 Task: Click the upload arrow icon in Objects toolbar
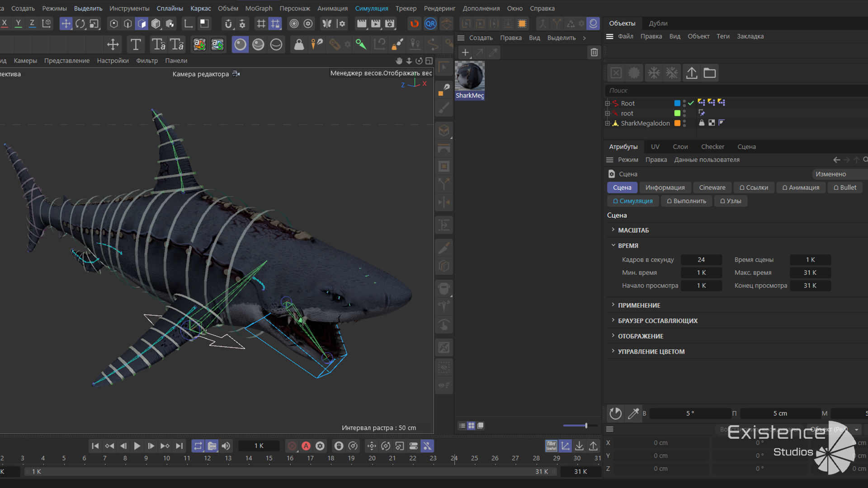[x=691, y=73]
